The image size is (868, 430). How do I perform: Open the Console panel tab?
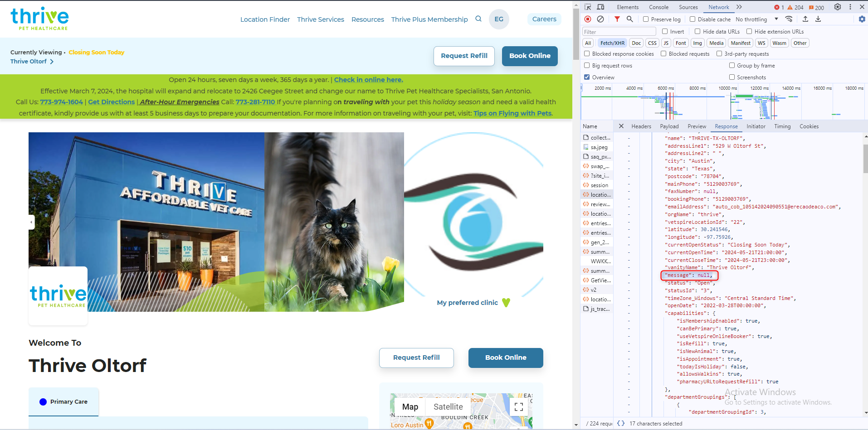click(x=658, y=7)
